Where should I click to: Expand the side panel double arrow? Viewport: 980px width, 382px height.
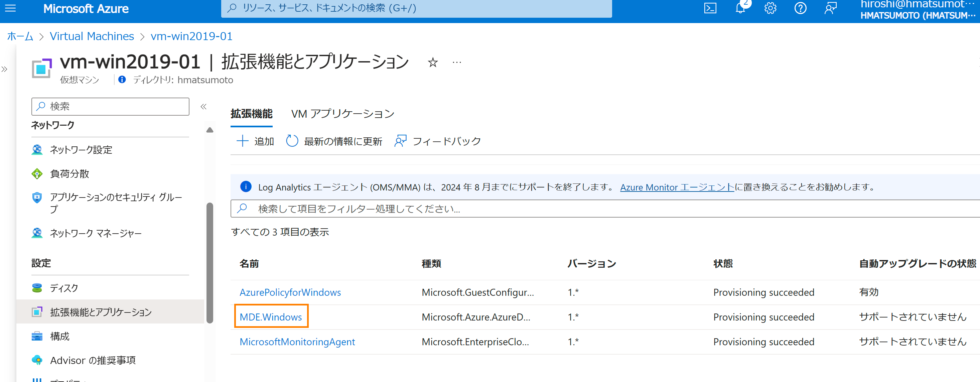coord(5,69)
